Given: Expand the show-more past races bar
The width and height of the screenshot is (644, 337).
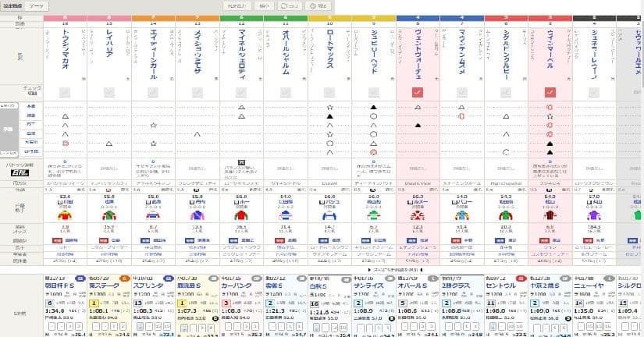Looking at the screenshot, I should point(395,270).
